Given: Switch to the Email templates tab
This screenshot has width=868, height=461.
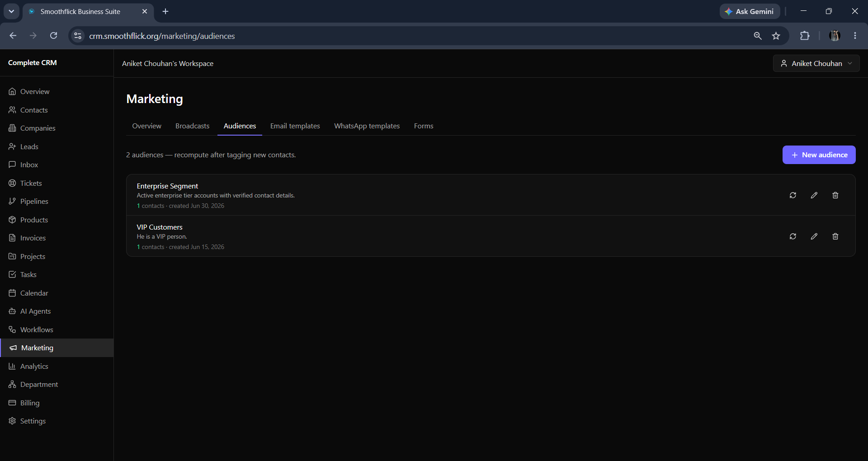Looking at the screenshot, I should pos(295,126).
